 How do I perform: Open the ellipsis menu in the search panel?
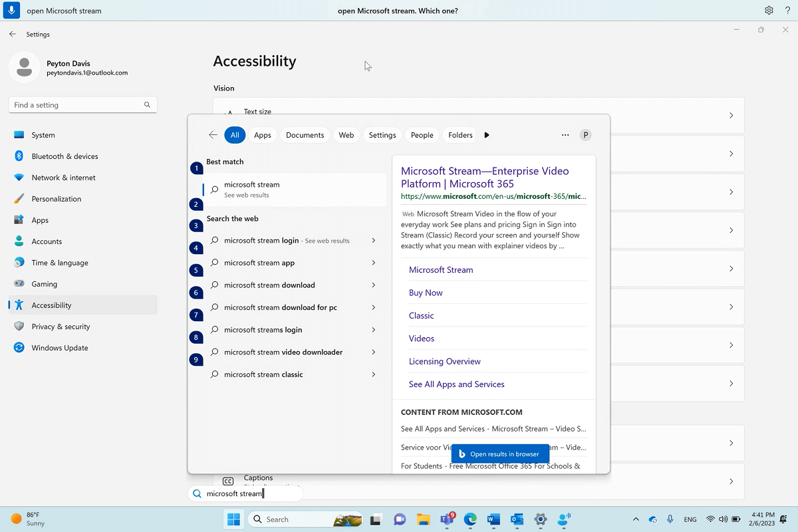point(565,134)
